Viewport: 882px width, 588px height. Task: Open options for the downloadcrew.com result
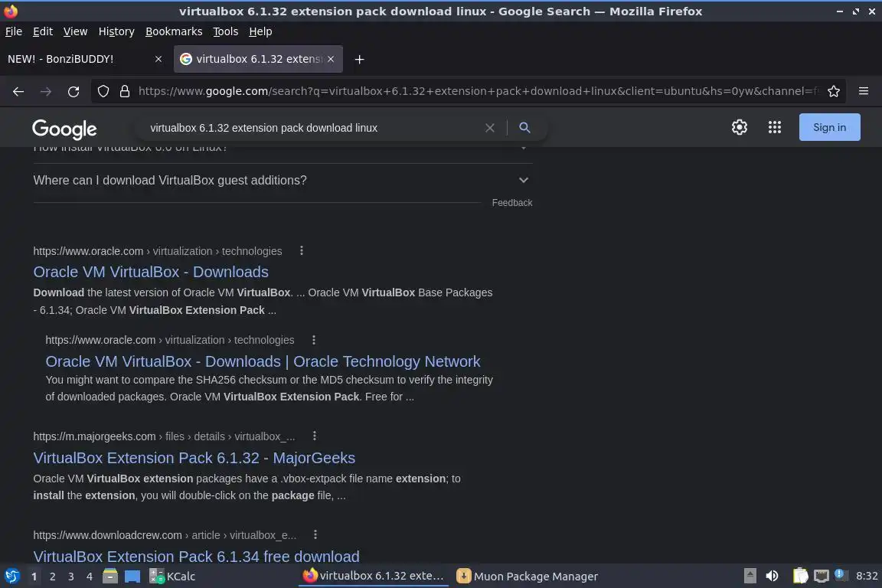point(315,534)
